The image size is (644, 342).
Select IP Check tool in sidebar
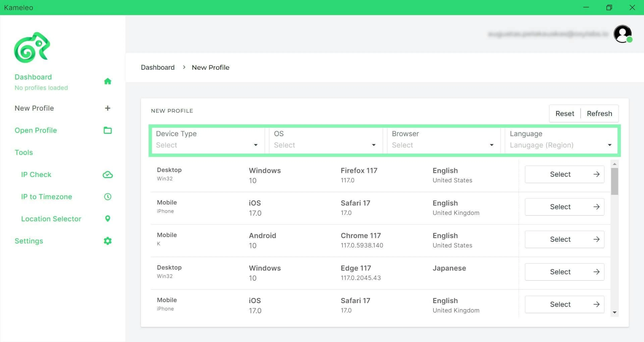point(36,175)
